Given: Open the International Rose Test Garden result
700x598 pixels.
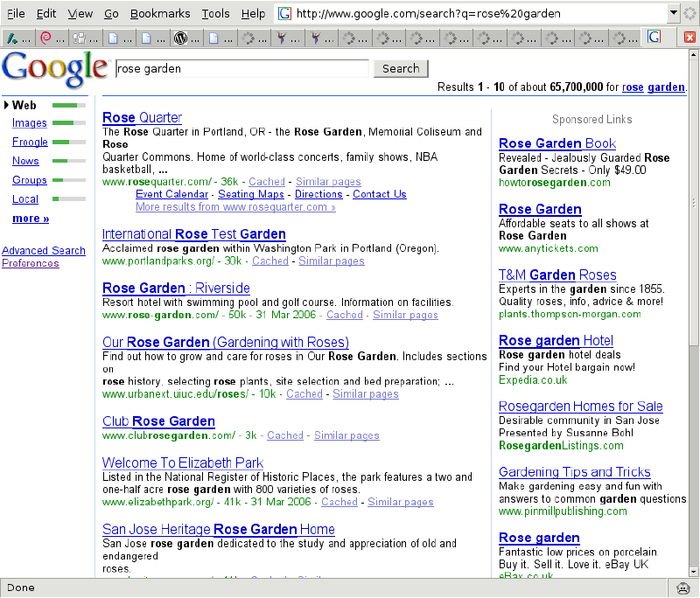Looking at the screenshot, I should click(x=193, y=234).
